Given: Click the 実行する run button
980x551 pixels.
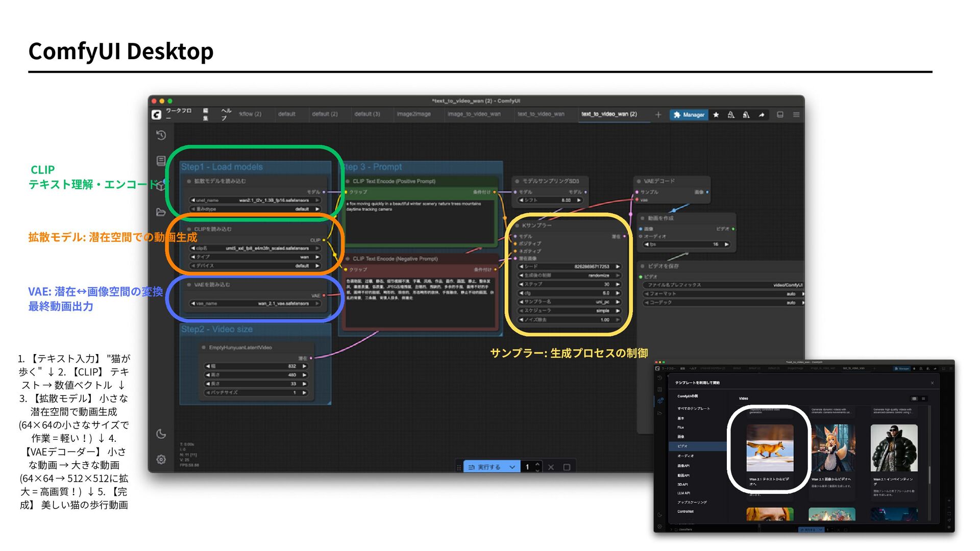Looking at the screenshot, I should point(485,467).
